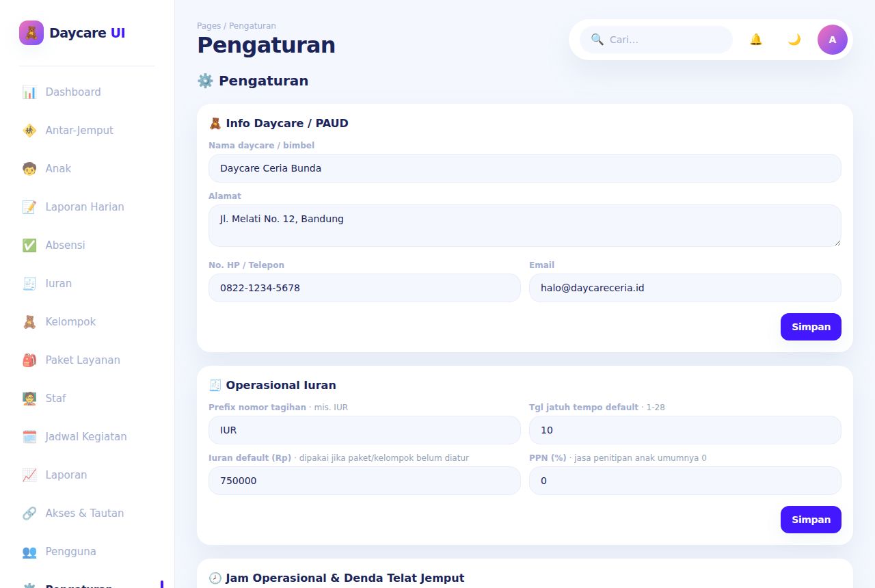Edit the PPN (%) field

(x=685, y=481)
